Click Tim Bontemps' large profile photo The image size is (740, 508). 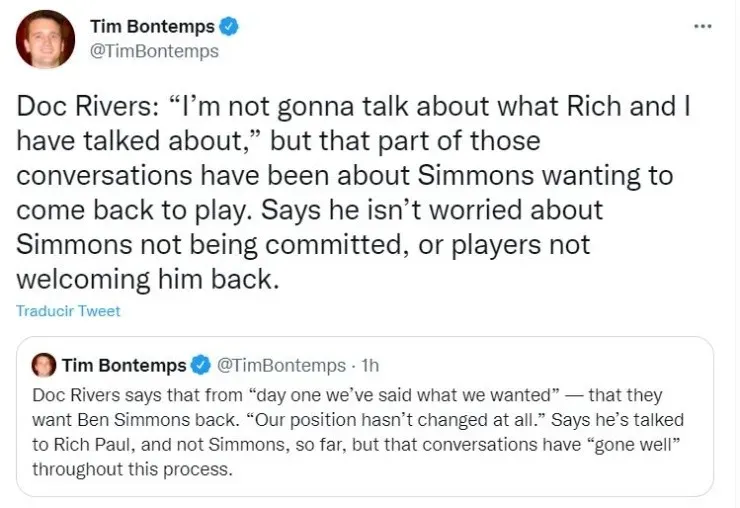click(x=46, y=40)
